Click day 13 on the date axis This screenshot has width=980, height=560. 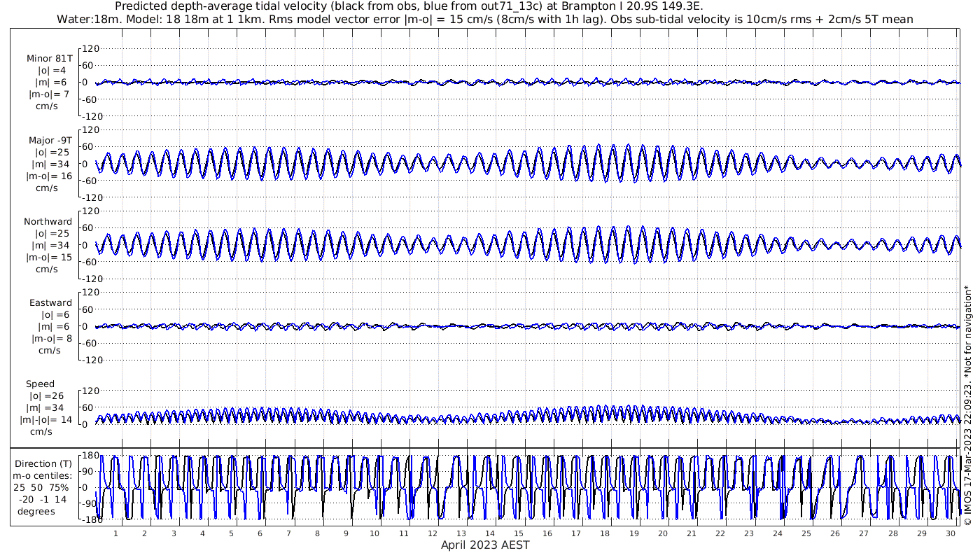461,533
